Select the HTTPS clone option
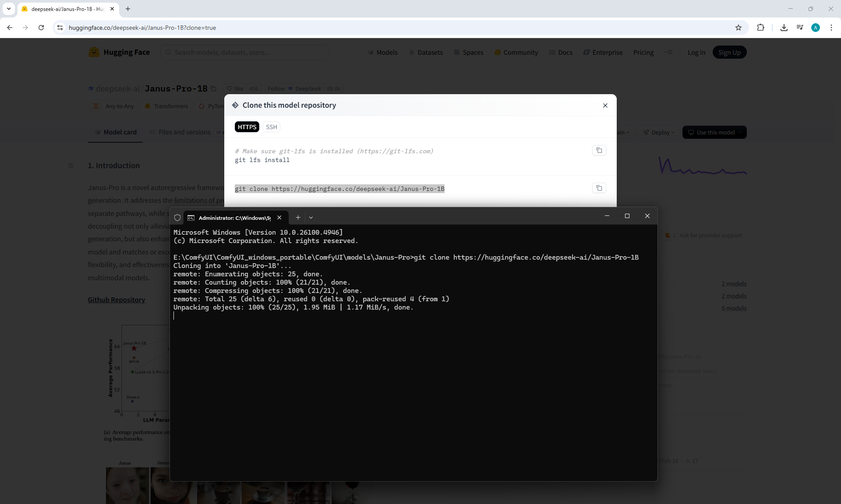Viewport: 841px width, 504px height. (247, 127)
